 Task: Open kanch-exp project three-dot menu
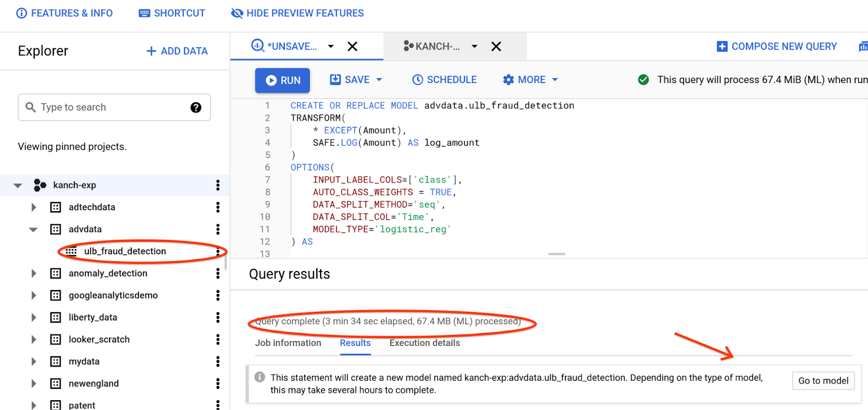pyautogui.click(x=218, y=185)
